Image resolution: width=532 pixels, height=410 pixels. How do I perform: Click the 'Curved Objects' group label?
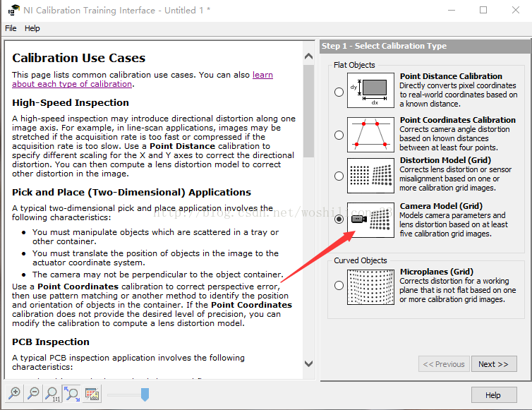[361, 260]
